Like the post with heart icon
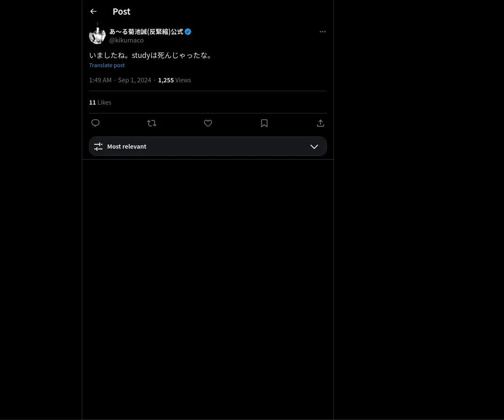 point(208,123)
